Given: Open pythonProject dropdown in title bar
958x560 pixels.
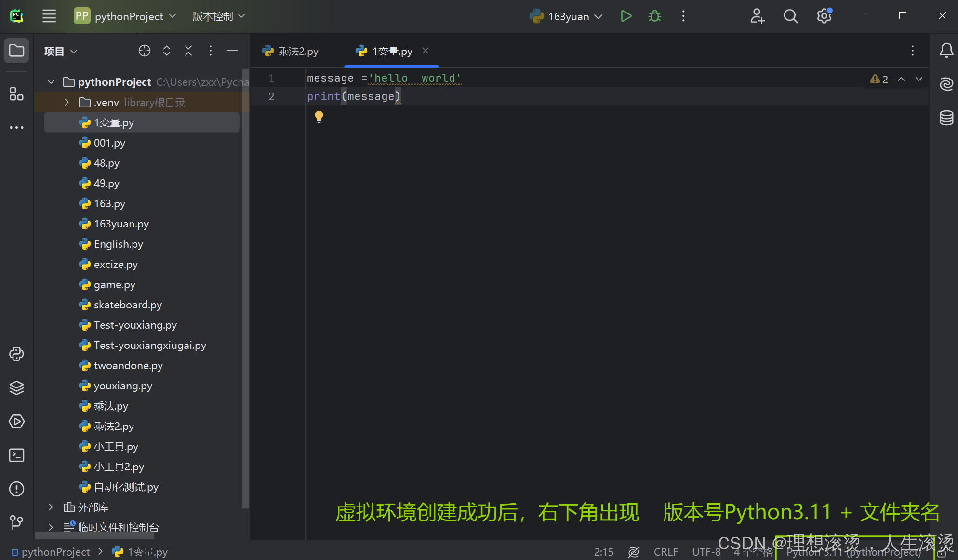Looking at the screenshot, I should tap(125, 16).
